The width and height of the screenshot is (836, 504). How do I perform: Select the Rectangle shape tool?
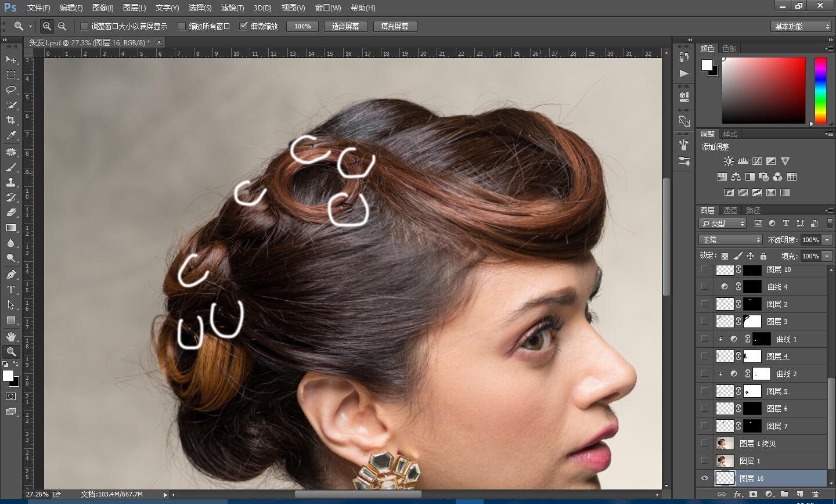pyautogui.click(x=11, y=320)
